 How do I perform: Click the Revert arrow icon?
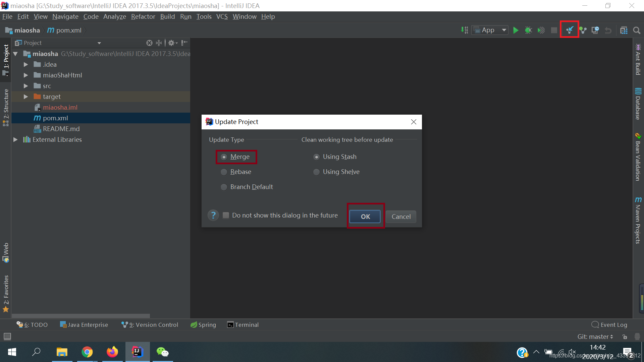[x=608, y=30]
